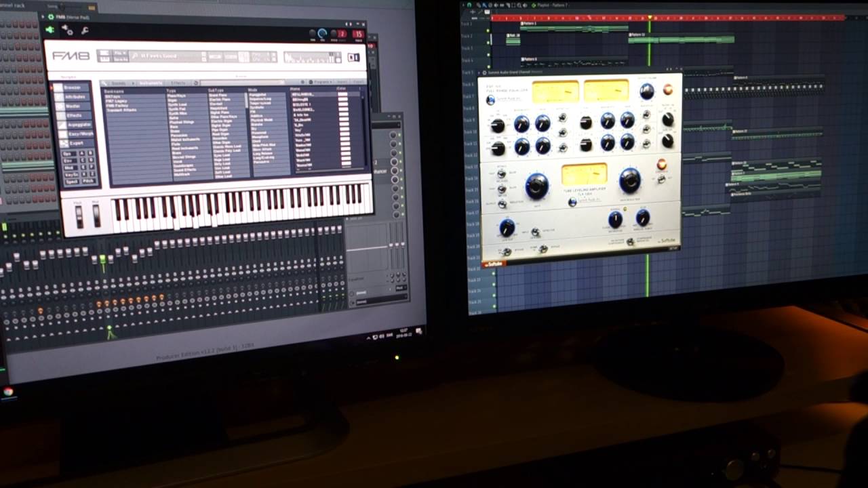The height and width of the screenshot is (488, 868).
Task: Flip the Release switch on the leveling amplifier
Action: tap(502, 189)
